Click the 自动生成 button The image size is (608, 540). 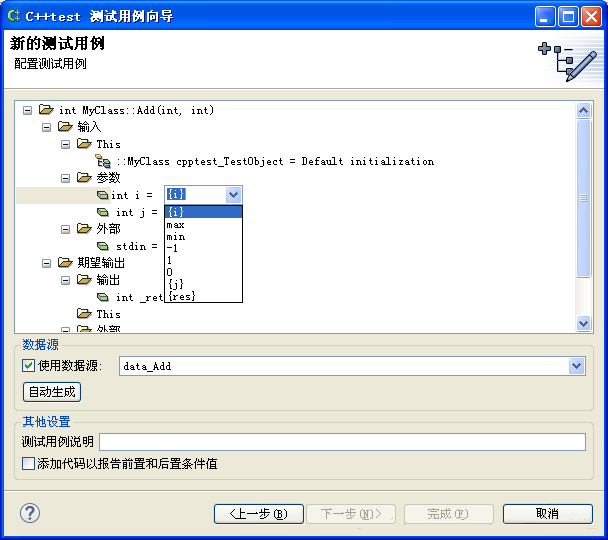pyautogui.click(x=52, y=392)
